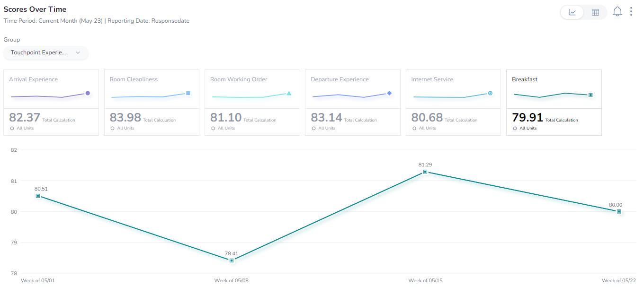Click the diamond marker in Departure Experience

coord(389,93)
